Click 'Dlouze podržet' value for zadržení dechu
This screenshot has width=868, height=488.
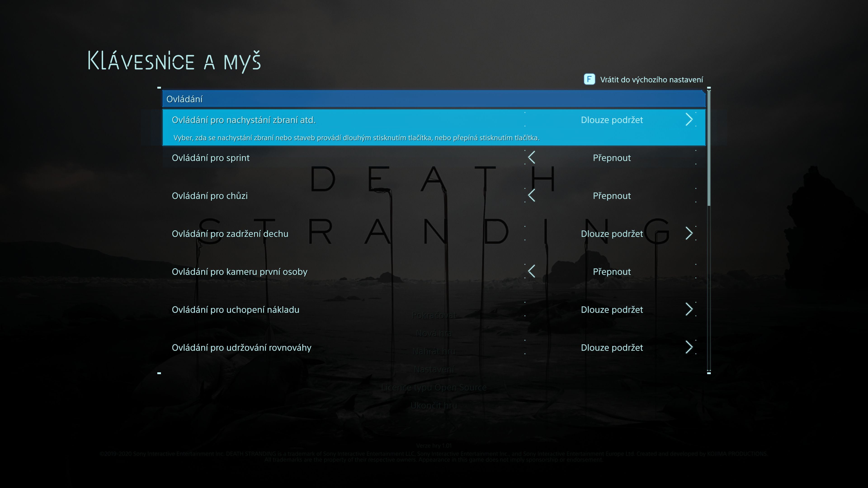coord(612,234)
